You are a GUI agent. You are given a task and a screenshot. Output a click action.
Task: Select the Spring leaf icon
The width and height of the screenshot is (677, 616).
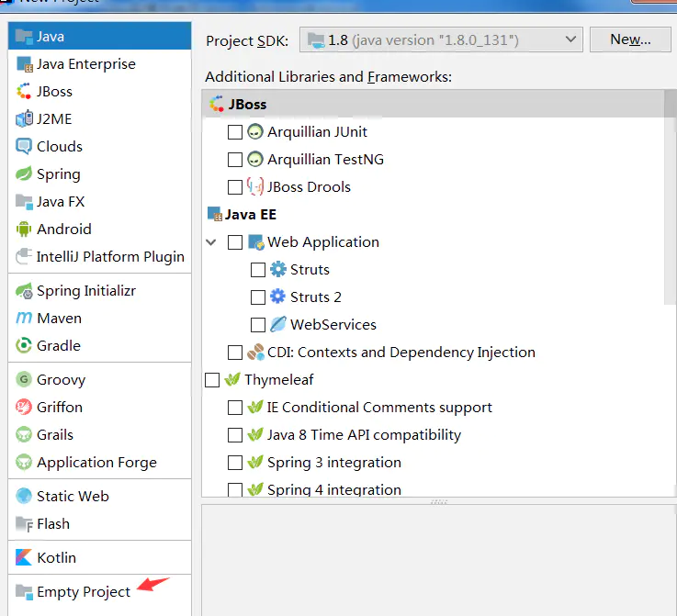click(24, 174)
